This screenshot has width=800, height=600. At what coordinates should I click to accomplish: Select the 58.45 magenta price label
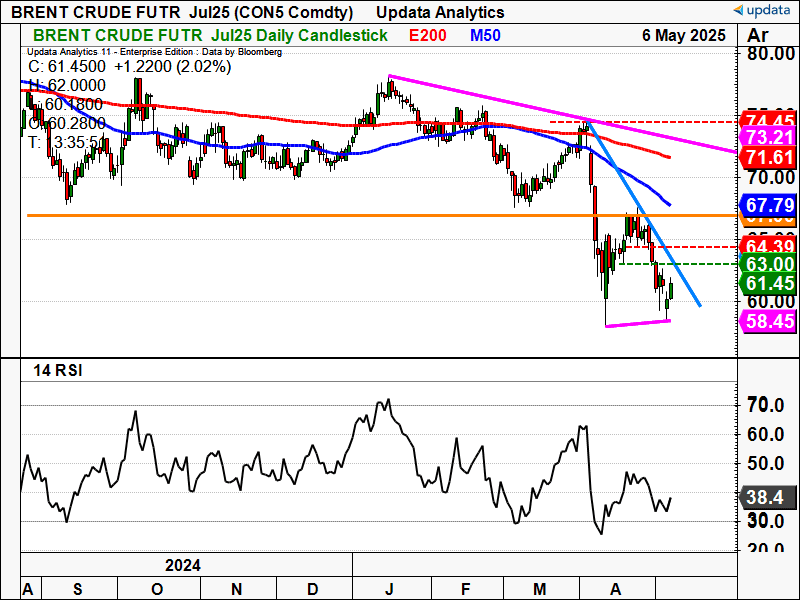(768, 321)
